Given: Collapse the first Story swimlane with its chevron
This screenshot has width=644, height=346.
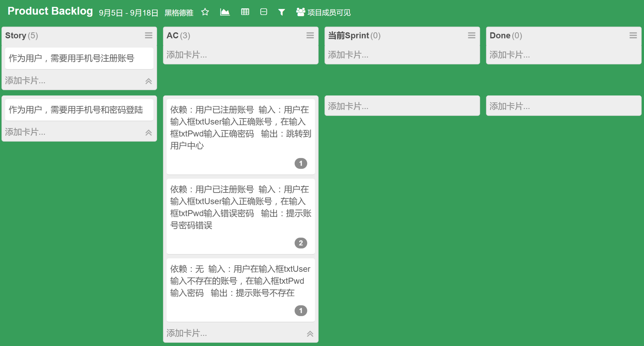Looking at the screenshot, I should pos(149,81).
